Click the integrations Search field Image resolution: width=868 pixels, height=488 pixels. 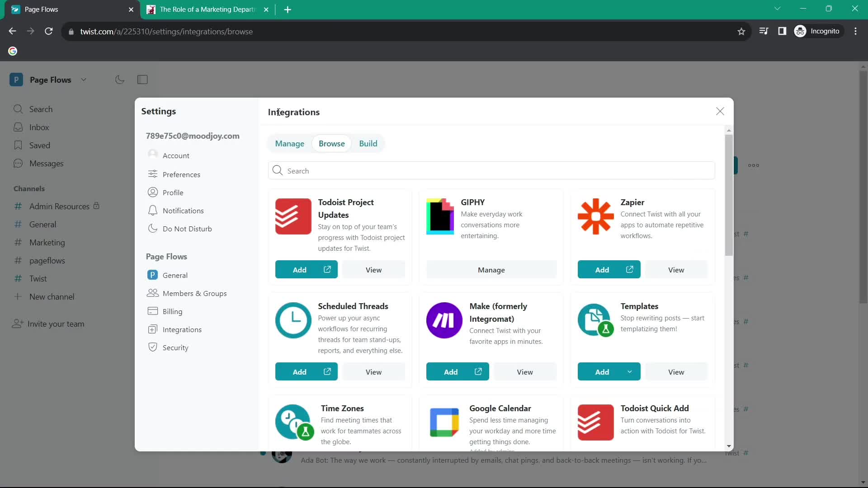click(x=491, y=171)
